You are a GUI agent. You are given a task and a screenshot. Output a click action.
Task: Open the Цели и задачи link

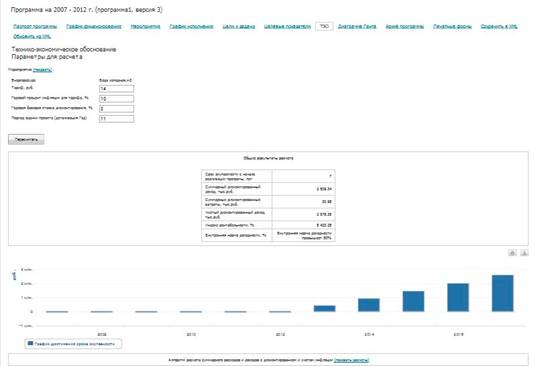click(239, 26)
